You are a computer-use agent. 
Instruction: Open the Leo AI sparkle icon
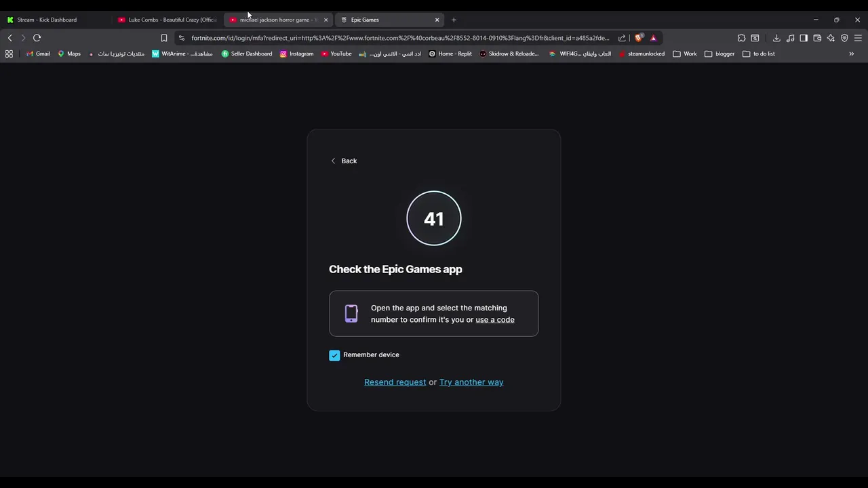[831, 38]
